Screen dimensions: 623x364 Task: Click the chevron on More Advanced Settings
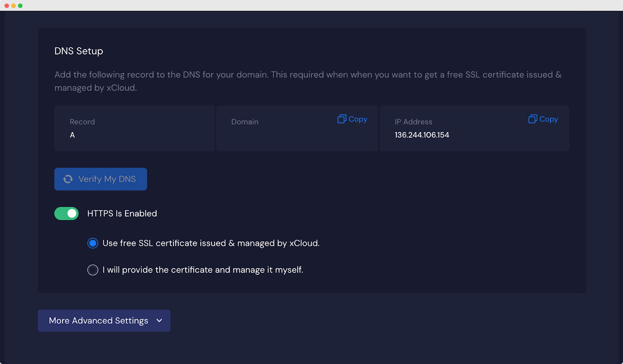click(159, 321)
